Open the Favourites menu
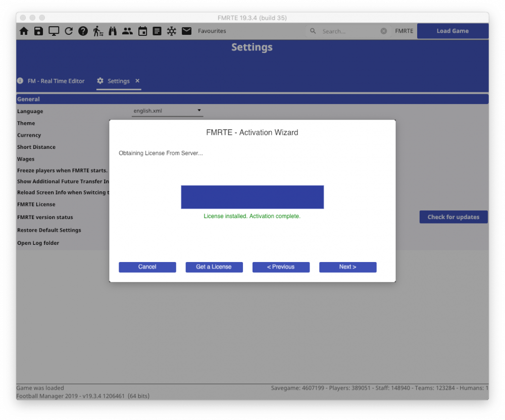This screenshot has width=505, height=420. pos(212,31)
